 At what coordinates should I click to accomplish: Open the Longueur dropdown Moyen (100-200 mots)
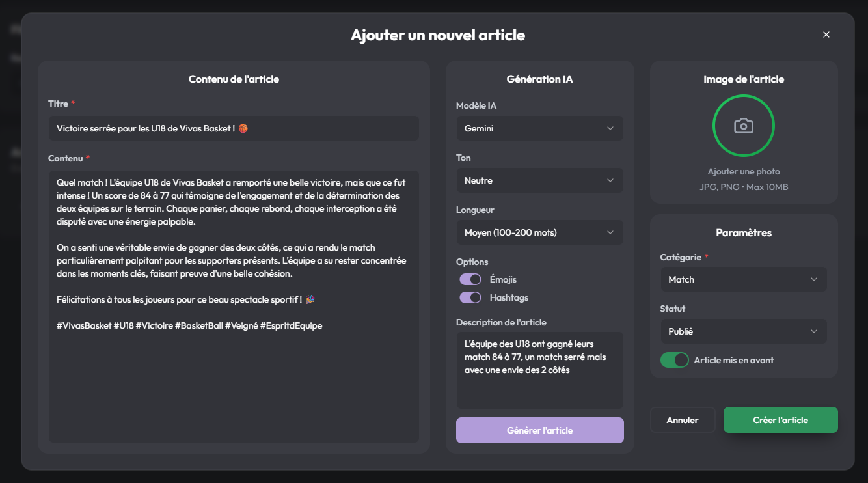coord(540,232)
